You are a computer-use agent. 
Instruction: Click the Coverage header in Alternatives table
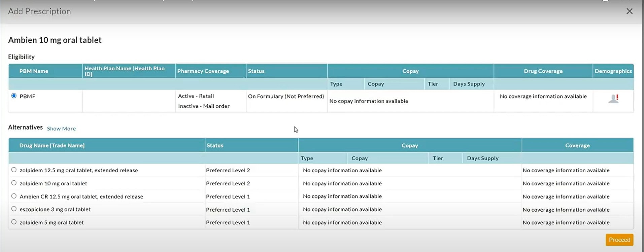point(577,145)
